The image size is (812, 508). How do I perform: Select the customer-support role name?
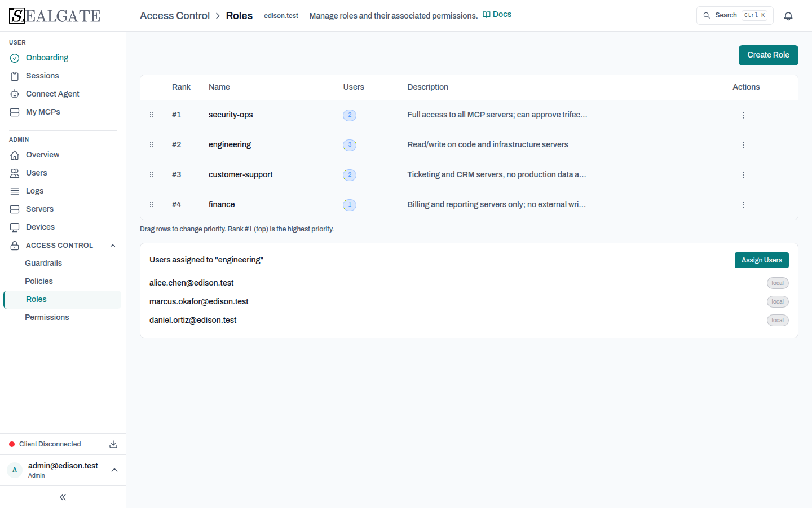click(x=241, y=174)
